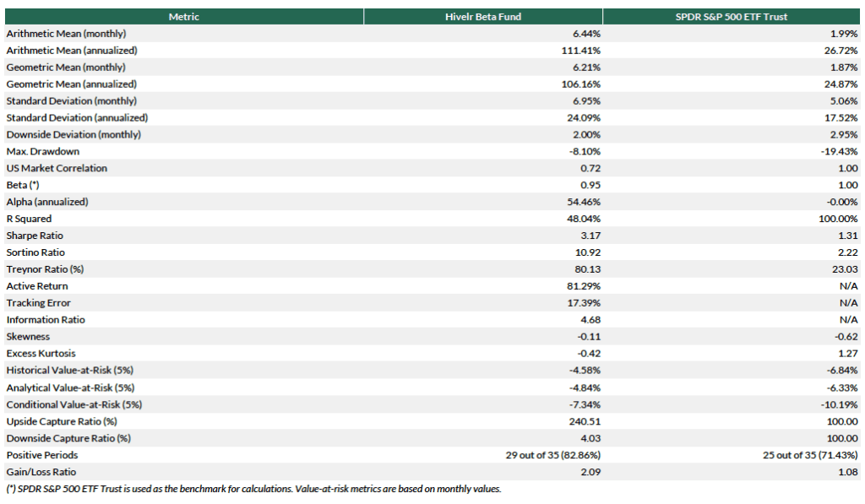Select the Downside Capture Ratio value "4.03"
Image resolution: width=865 pixels, height=504 pixels.
[590, 438]
